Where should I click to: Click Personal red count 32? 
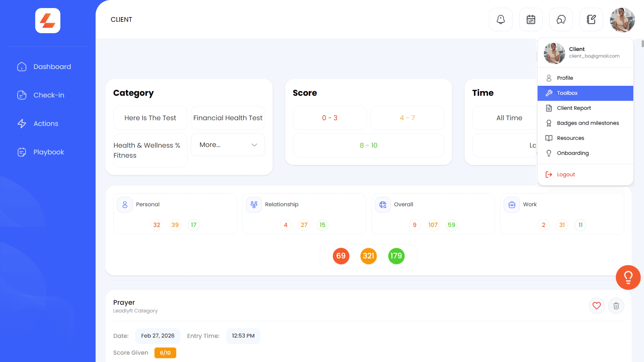(157, 225)
